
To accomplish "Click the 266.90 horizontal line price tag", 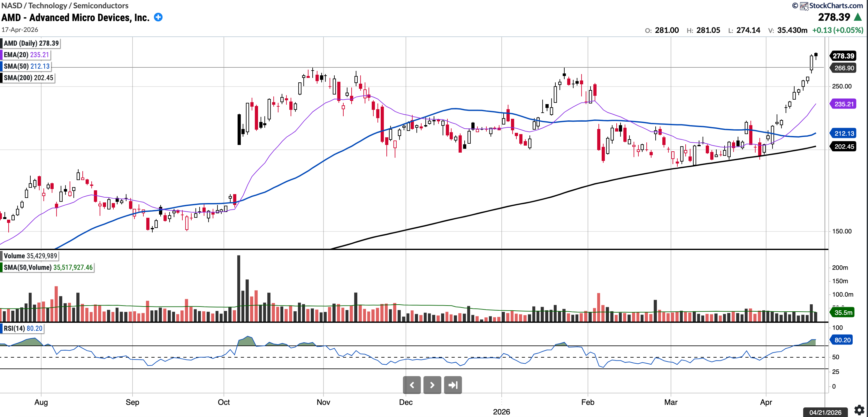I will [844, 68].
